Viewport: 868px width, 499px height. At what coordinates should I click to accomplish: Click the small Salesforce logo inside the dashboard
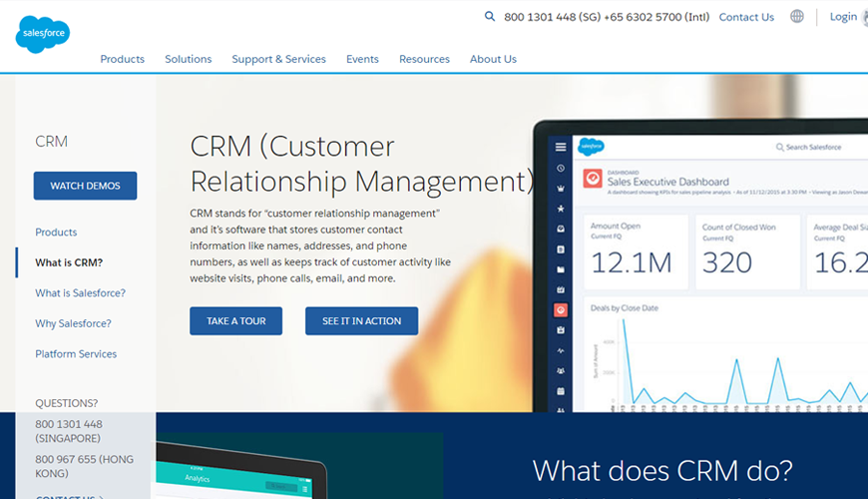click(x=591, y=147)
